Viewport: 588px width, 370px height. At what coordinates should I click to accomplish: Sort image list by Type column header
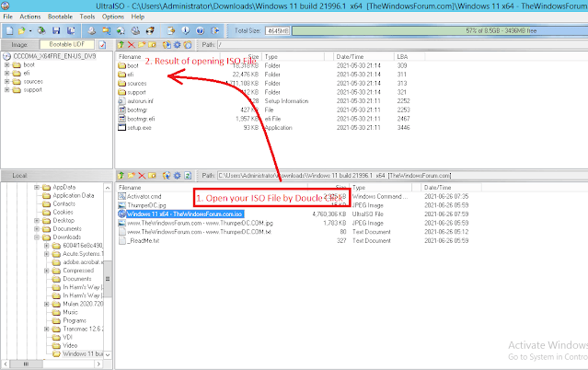click(x=294, y=57)
